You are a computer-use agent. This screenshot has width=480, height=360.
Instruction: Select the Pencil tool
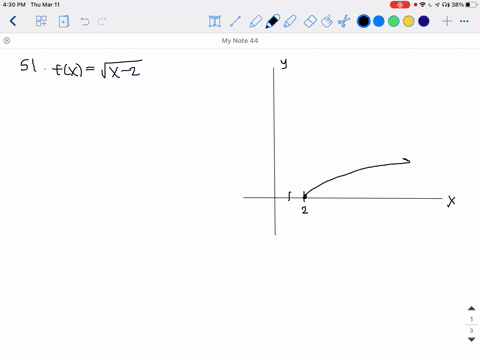(x=255, y=21)
